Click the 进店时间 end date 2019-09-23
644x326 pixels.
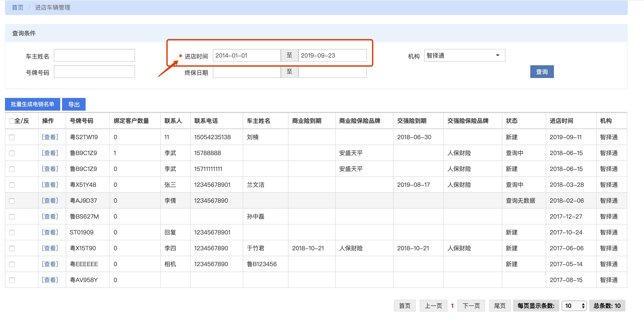coord(332,55)
